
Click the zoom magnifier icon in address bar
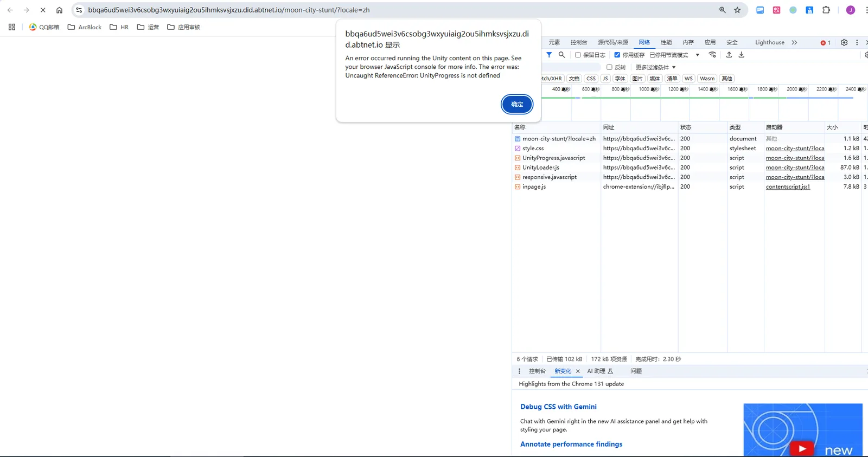tap(723, 10)
